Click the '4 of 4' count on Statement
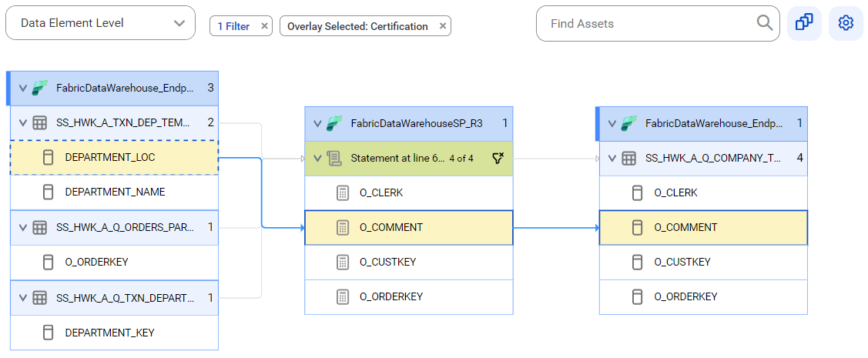This screenshot has width=868, height=358. click(461, 159)
